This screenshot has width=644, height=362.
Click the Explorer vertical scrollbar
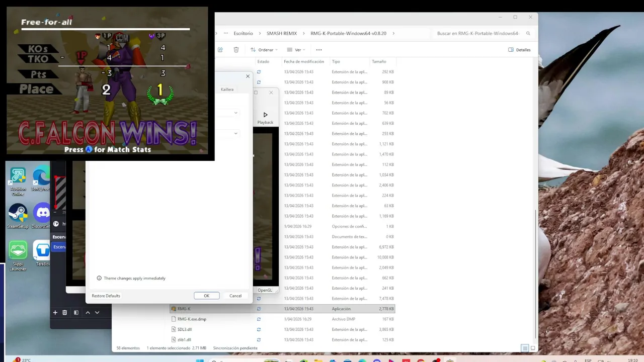535,275
